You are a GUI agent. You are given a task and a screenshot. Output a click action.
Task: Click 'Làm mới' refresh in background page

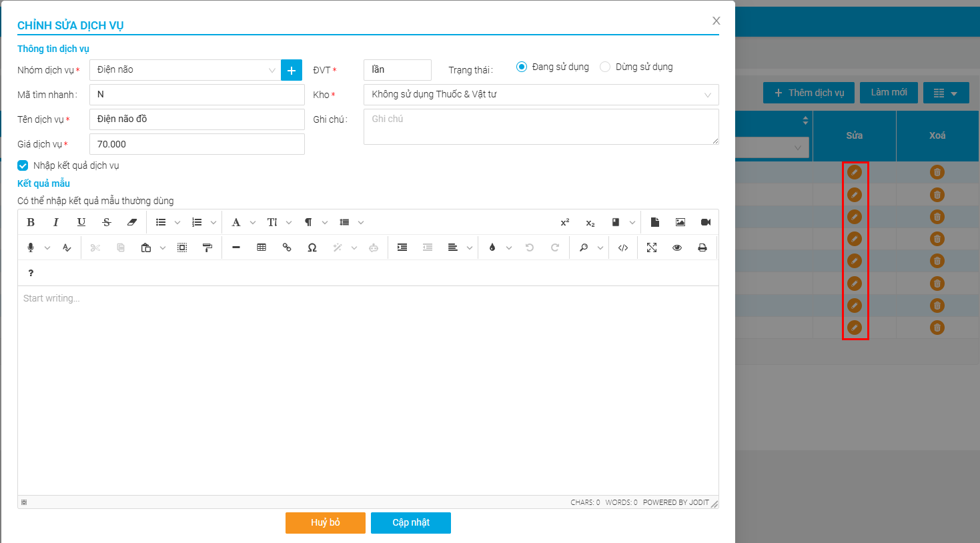[889, 92]
